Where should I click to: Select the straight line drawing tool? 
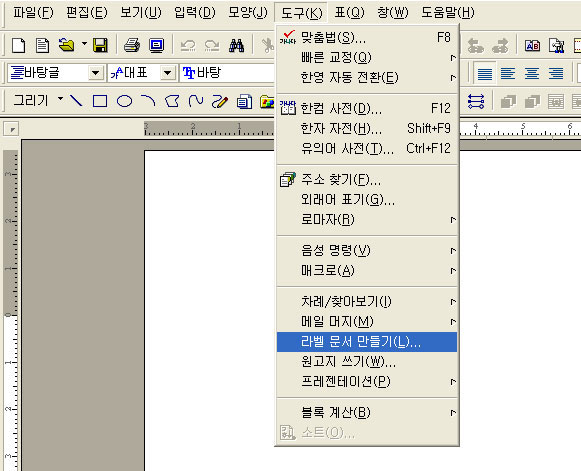point(76,101)
